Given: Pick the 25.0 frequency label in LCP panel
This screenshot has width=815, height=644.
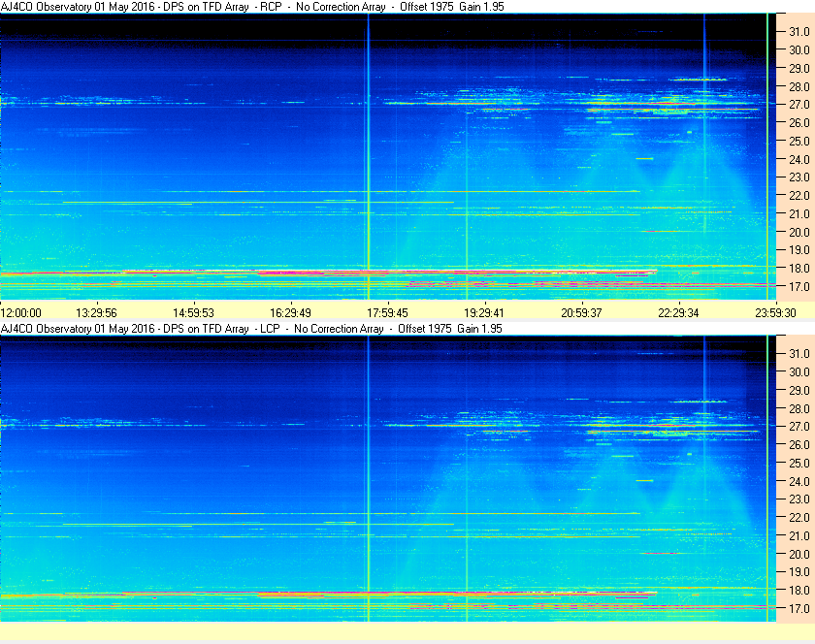Looking at the screenshot, I should tap(799, 463).
